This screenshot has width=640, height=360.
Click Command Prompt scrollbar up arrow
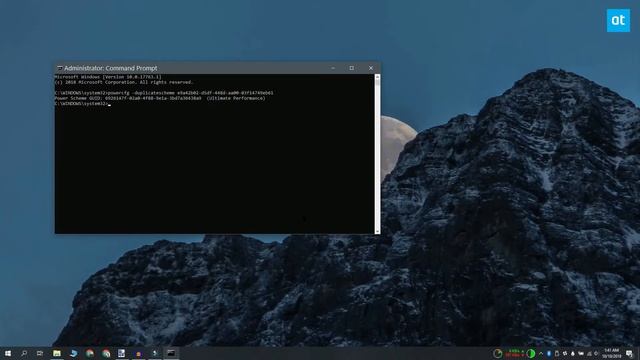pos(377,77)
